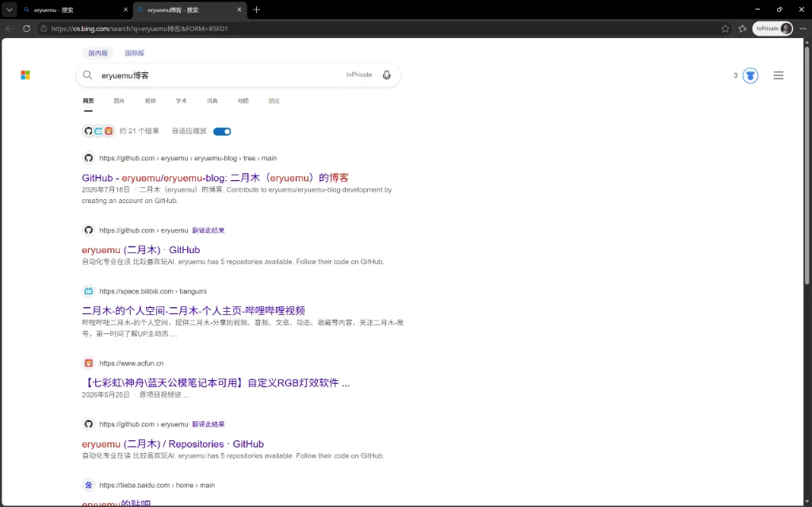Select the 视频 search tab
The image size is (812, 507).
(150, 101)
